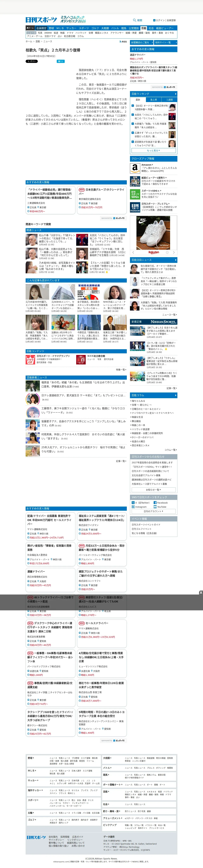Open 福原遥「あの花」news thumbnail
The width and height of the screenshot is (203, 868).
tap(33, 386)
